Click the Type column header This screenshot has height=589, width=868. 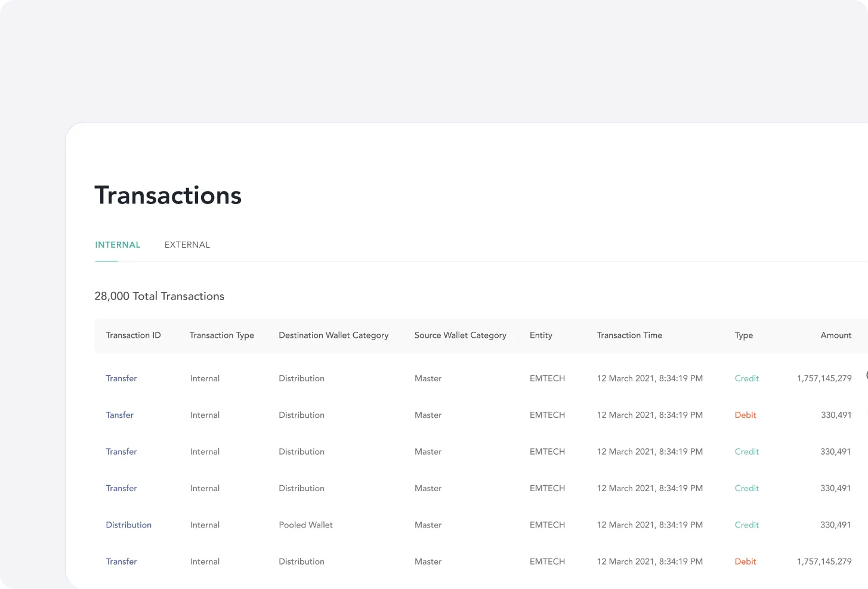[743, 335]
